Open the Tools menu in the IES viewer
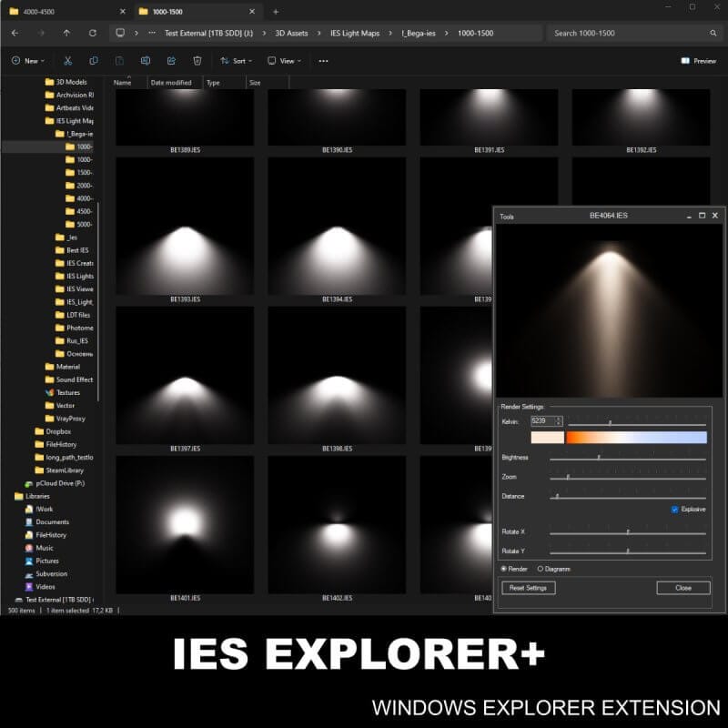Screen dimensions: 728x728 pos(505,217)
